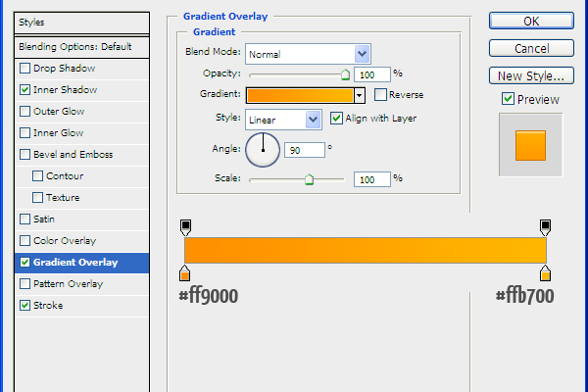Toggle the Align with Layer checkbox
The image size is (588, 392).
pyautogui.click(x=336, y=119)
